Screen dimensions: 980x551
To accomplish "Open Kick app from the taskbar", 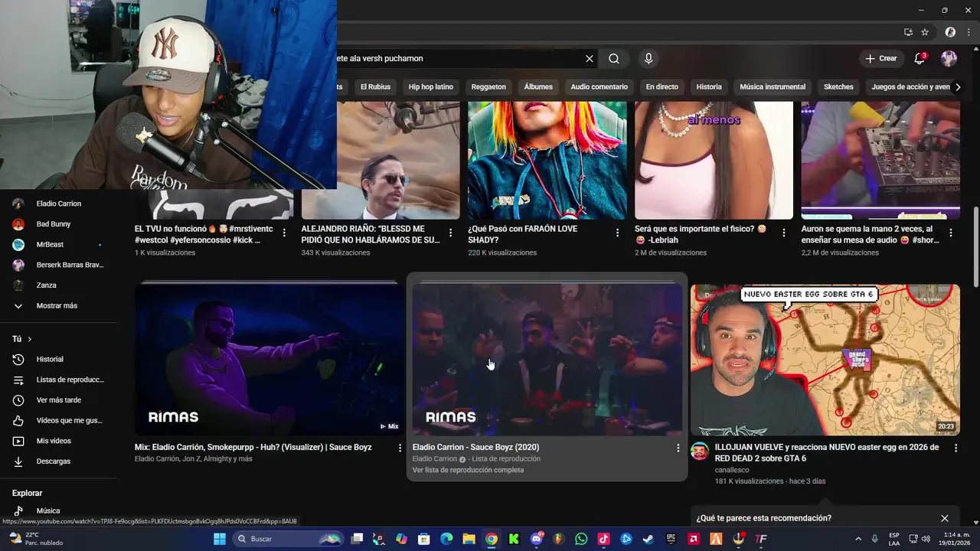I will (514, 539).
